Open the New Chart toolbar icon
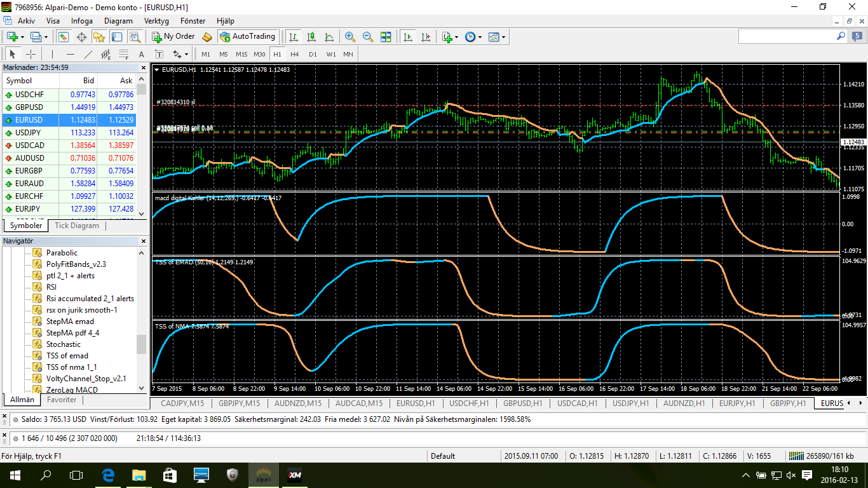This screenshot has height=488, width=868. click(12, 37)
